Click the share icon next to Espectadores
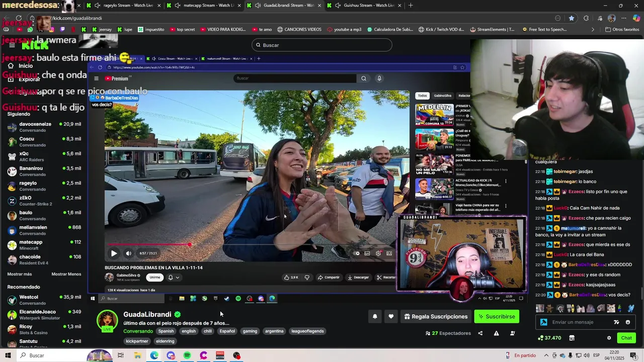This screenshot has width=644, height=362. point(480,333)
